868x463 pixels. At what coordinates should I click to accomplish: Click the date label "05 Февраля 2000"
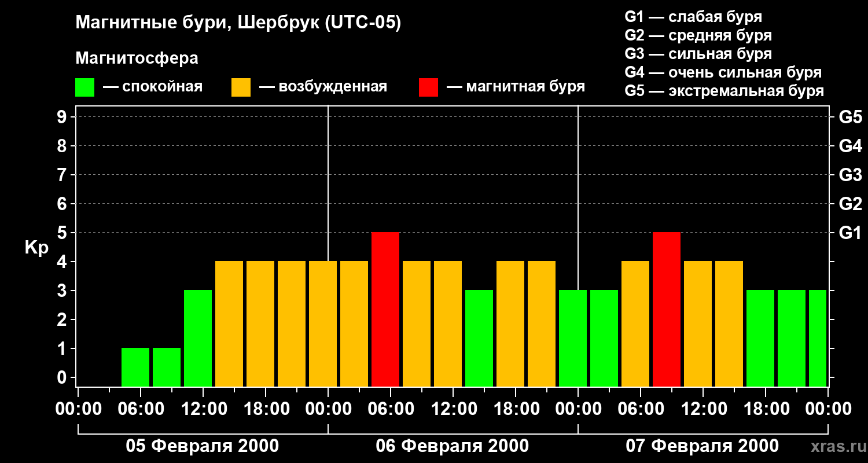203,446
